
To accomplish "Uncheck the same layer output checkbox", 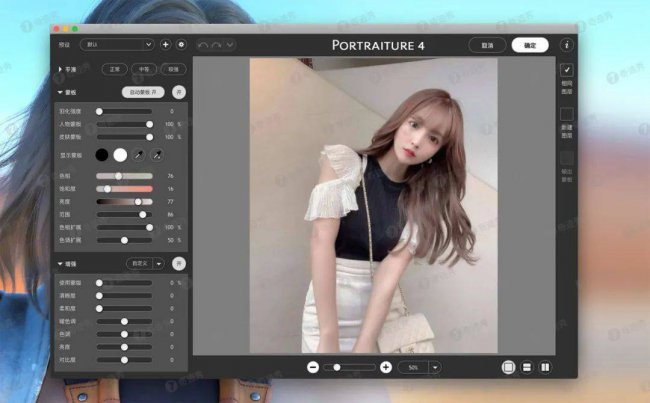I will pos(567,70).
